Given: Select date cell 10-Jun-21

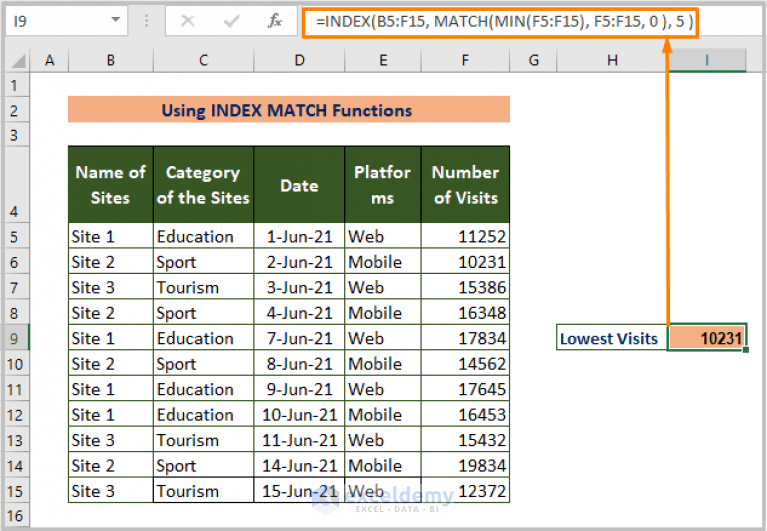Looking at the screenshot, I should 299,414.
